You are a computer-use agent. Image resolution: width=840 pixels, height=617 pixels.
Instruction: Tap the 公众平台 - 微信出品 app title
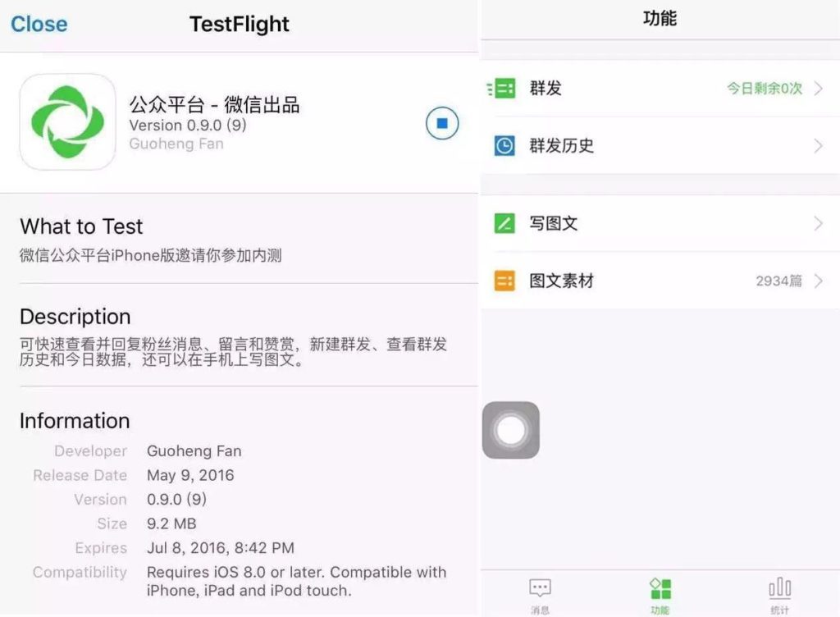click(x=214, y=104)
